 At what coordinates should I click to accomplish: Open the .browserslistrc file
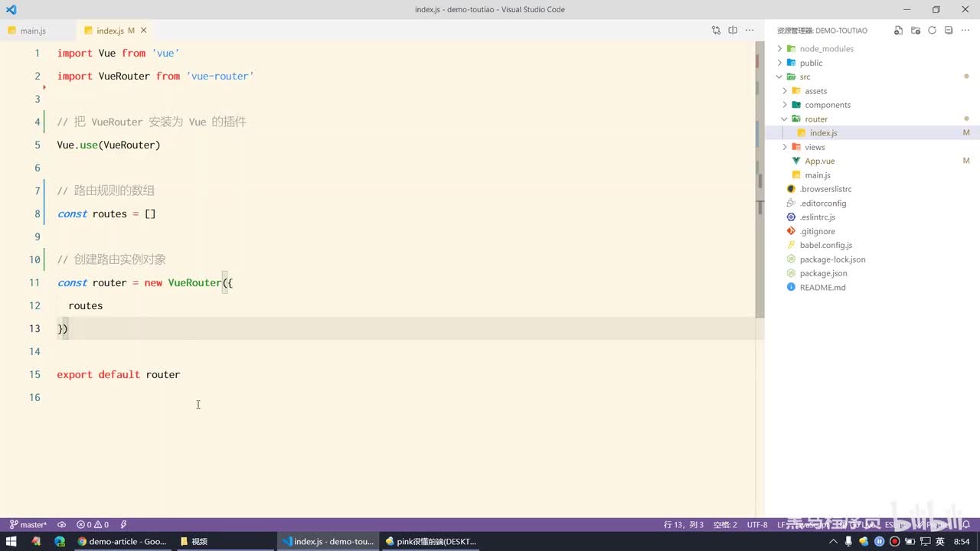coord(872,189)
